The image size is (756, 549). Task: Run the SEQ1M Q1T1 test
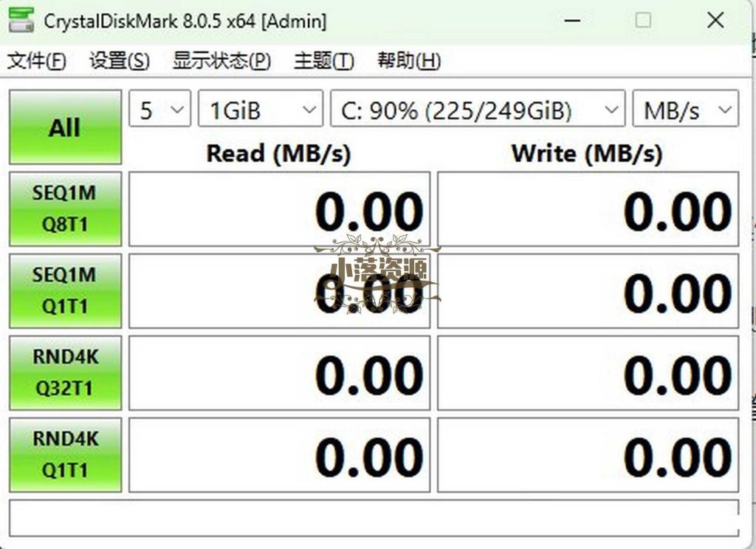[65, 291]
